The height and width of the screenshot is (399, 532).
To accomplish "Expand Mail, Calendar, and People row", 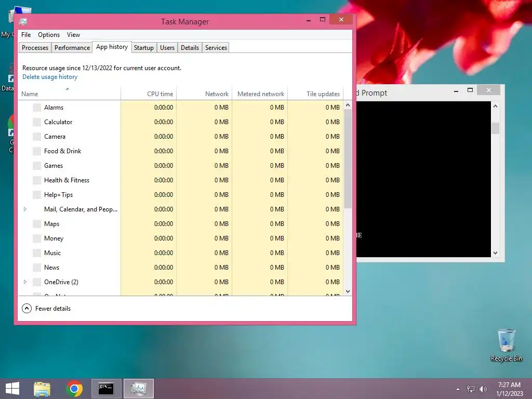I will point(25,209).
